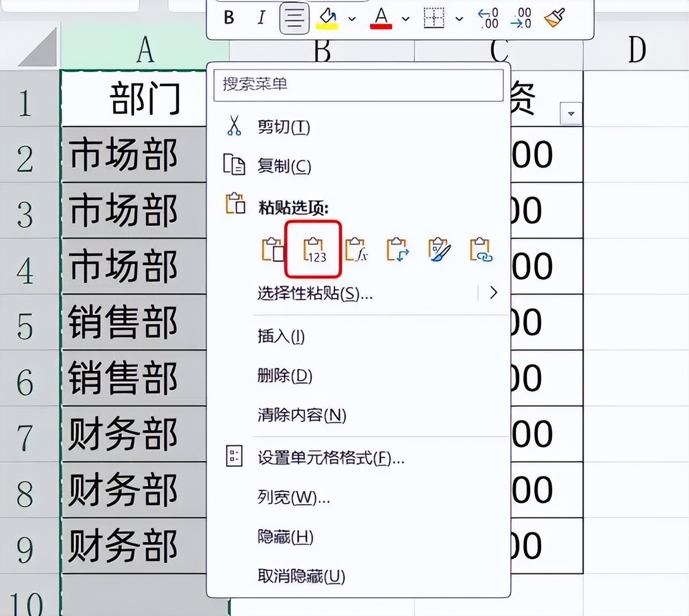The height and width of the screenshot is (616, 689).
Task: Click the 部门 header cell
Action: (135, 99)
